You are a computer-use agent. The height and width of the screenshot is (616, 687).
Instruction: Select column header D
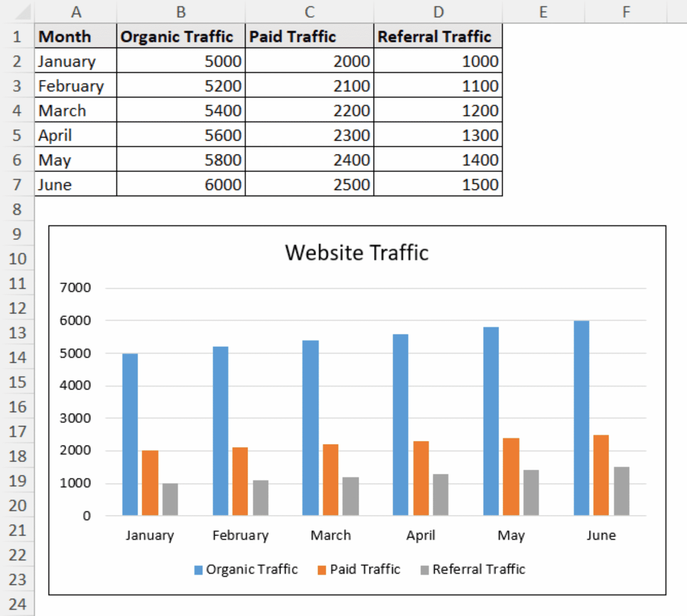pyautogui.click(x=437, y=12)
